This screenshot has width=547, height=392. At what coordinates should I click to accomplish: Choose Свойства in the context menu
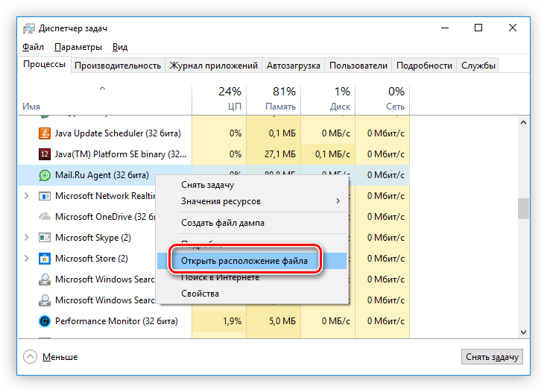(252, 294)
